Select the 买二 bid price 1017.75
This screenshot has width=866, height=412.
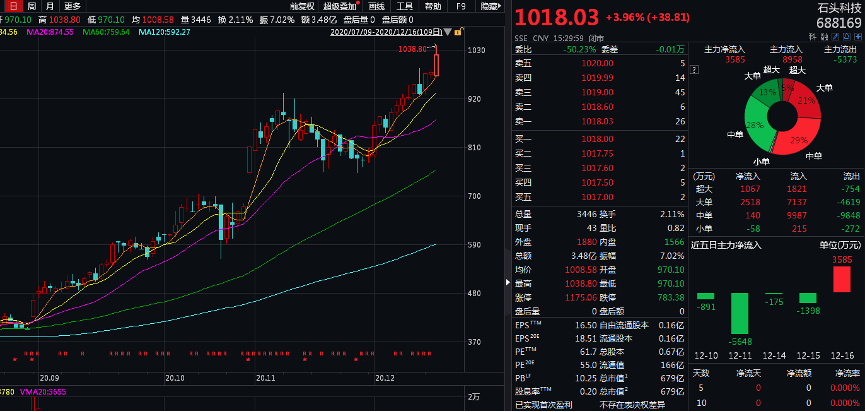click(597, 154)
